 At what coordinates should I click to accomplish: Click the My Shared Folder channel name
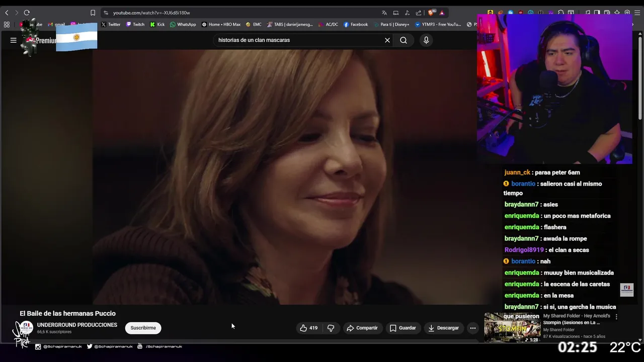click(558, 330)
